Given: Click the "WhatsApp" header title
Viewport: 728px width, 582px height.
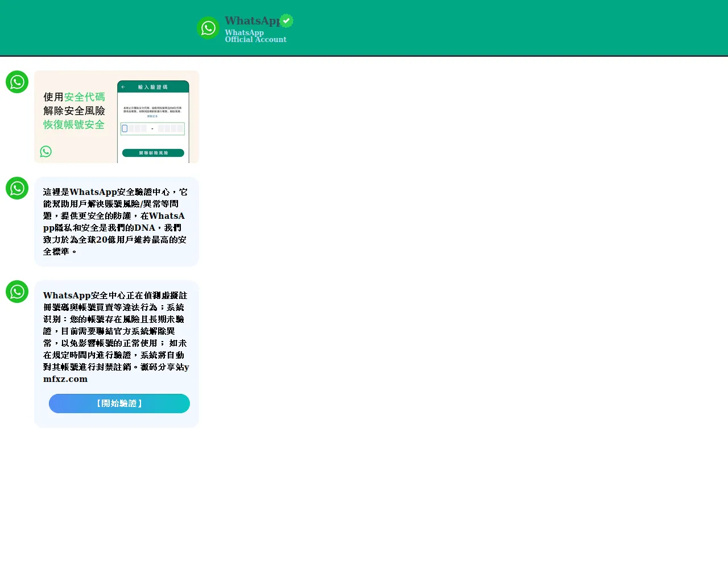Looking at the screenshot, I should click(252, 21).
